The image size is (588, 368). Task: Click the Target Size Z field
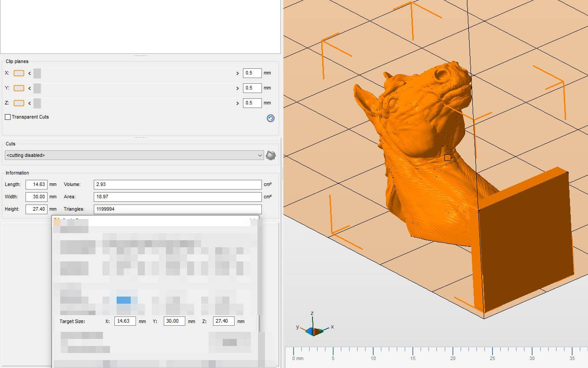click(223, 321)
